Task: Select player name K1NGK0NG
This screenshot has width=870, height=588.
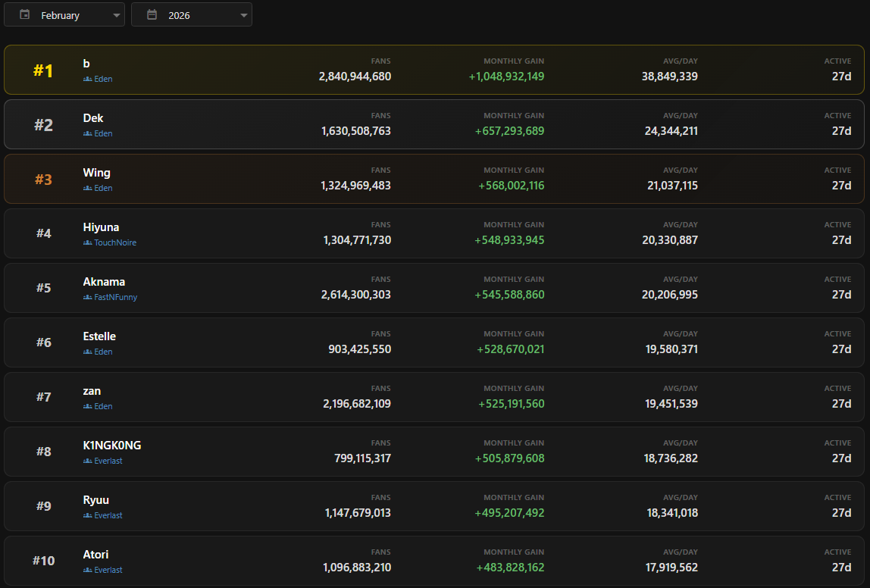Action: (112, 446)
